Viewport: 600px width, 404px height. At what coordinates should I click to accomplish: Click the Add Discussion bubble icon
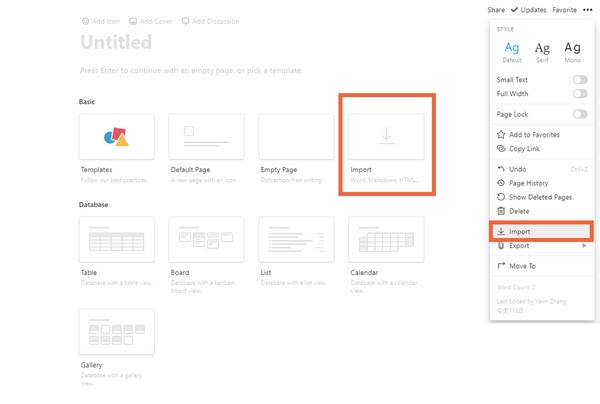click(185, 21)
